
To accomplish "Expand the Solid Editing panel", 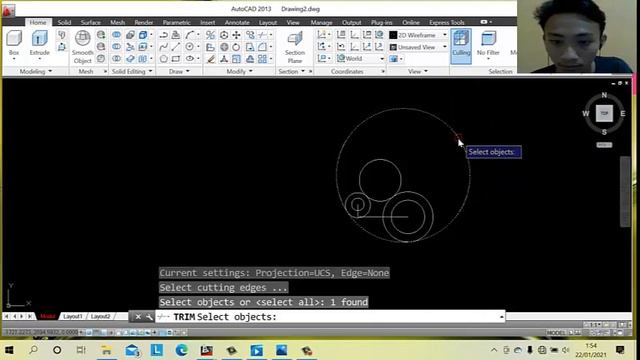I will (132, 71).
